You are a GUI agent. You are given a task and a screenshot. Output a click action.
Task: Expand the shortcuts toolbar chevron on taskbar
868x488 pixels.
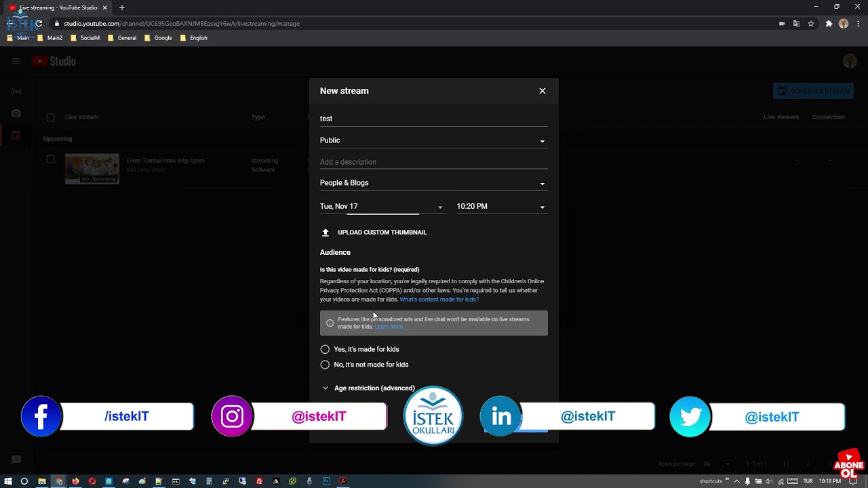(x=727, y=479)
